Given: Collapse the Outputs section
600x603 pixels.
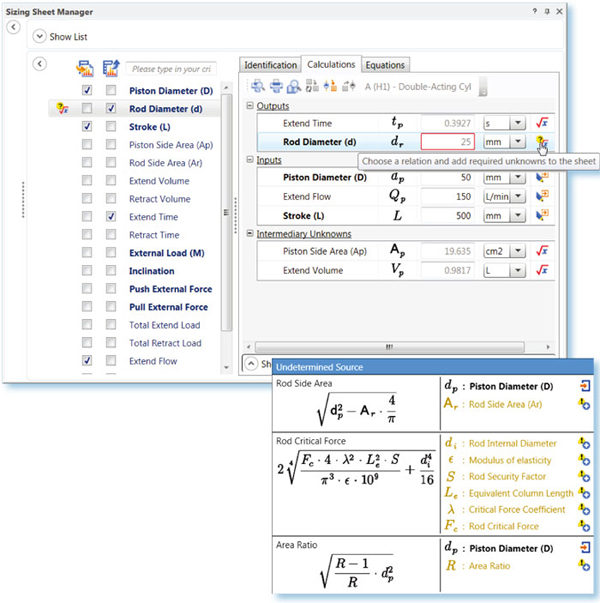Looking at the screenshot, I should (x=250, y=105).
